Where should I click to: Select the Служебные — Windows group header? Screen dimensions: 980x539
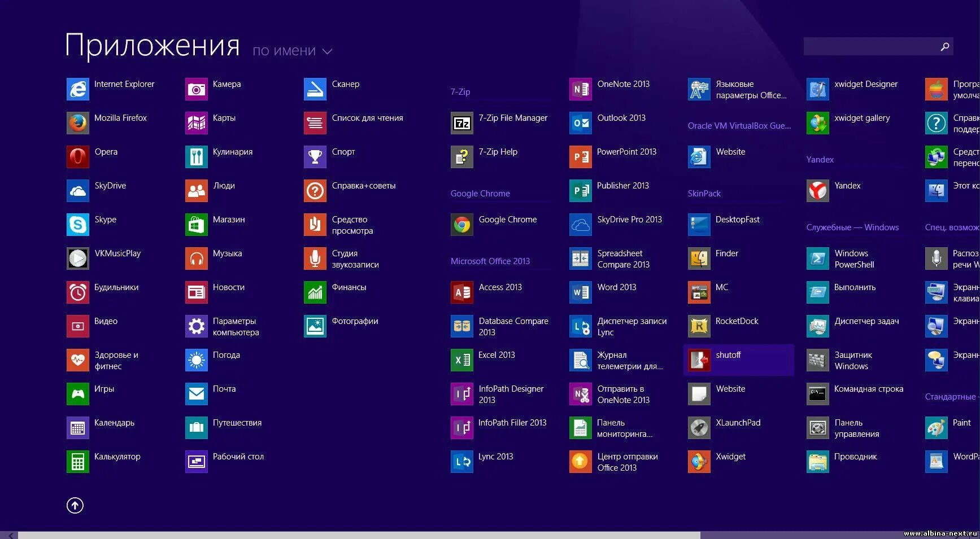852,227
